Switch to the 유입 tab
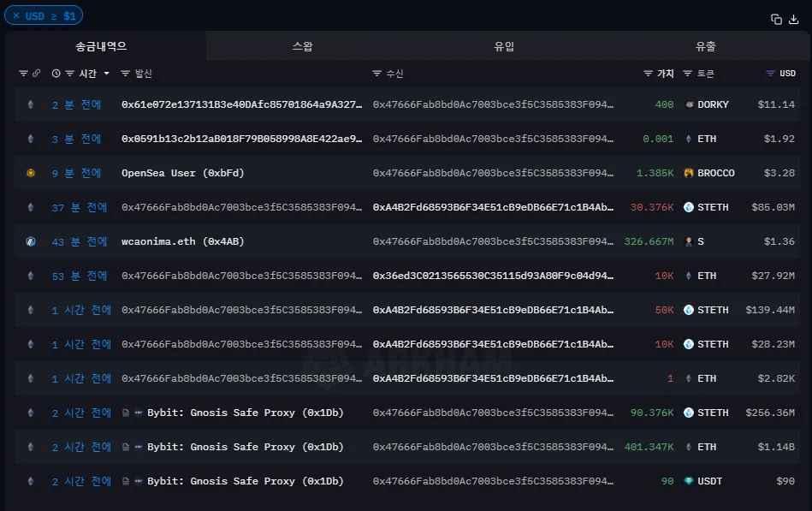 [x=504, y=46]
